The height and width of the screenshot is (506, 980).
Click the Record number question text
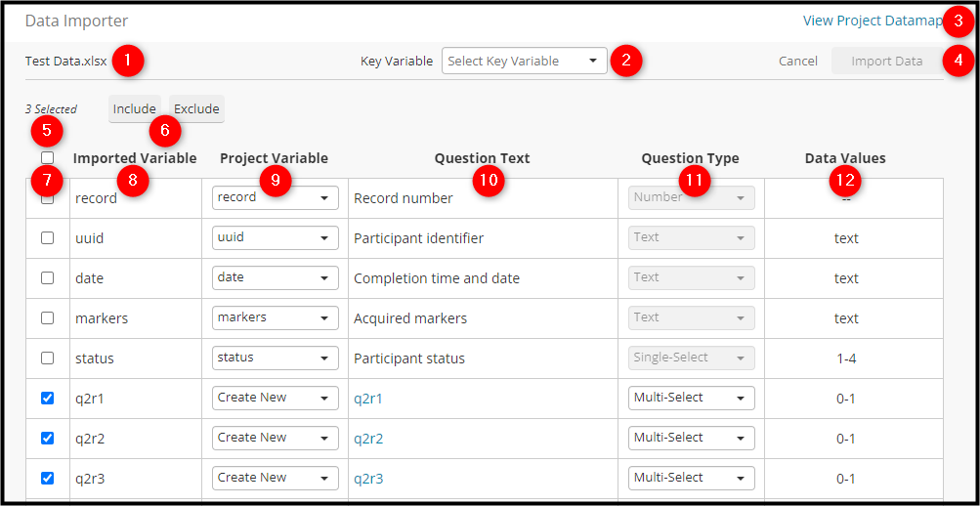point(404,198)
